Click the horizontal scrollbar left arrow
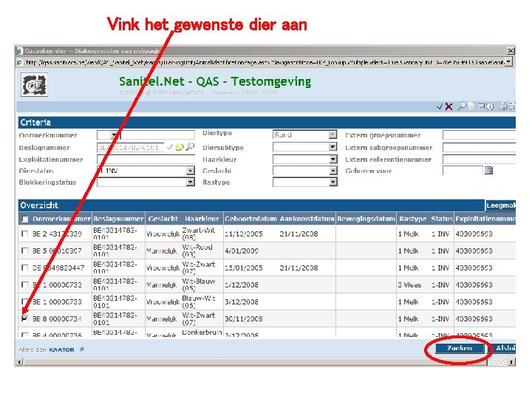 [x=19, y=362]
